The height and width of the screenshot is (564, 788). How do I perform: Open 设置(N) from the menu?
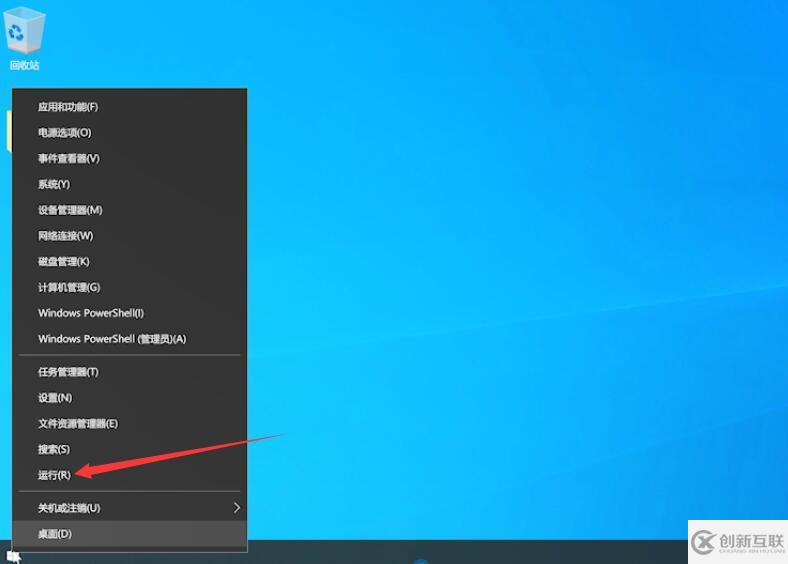point(130,398)
